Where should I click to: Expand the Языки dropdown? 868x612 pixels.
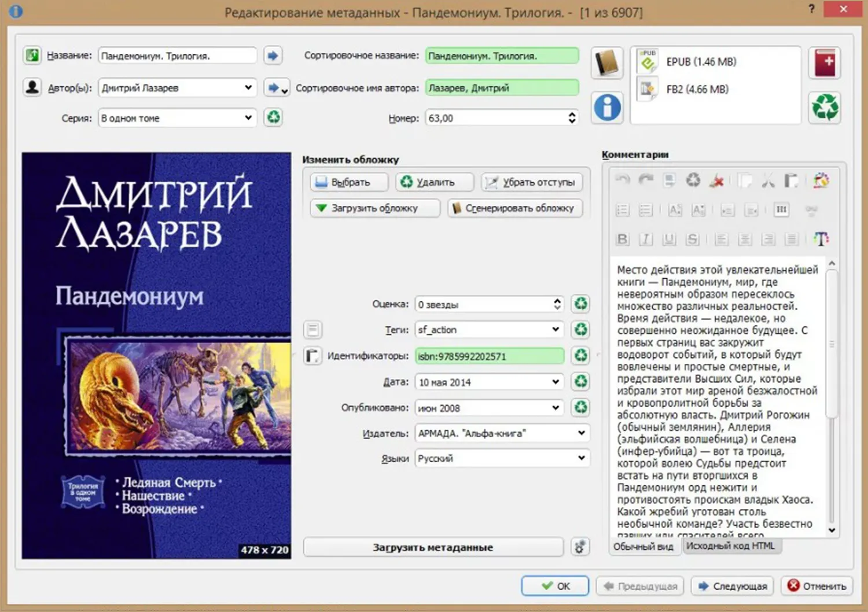pyautogui.click(x=581, y=458)
